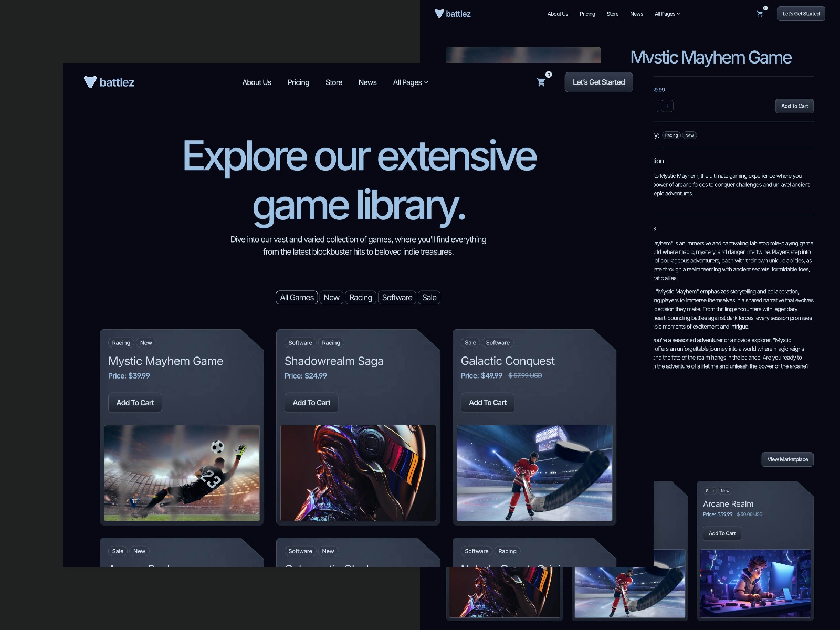The image size is (840, 630).
Task: Open About Us in front window nav
Action: (257, 82)
